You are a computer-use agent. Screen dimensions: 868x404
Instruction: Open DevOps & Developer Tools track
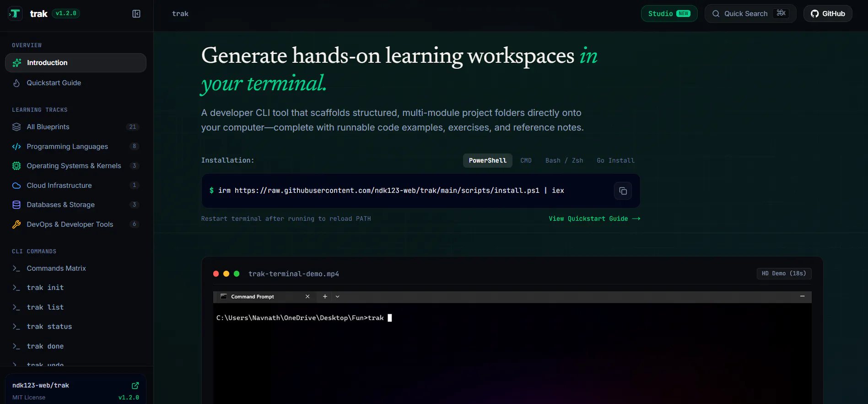coord(75,224)
